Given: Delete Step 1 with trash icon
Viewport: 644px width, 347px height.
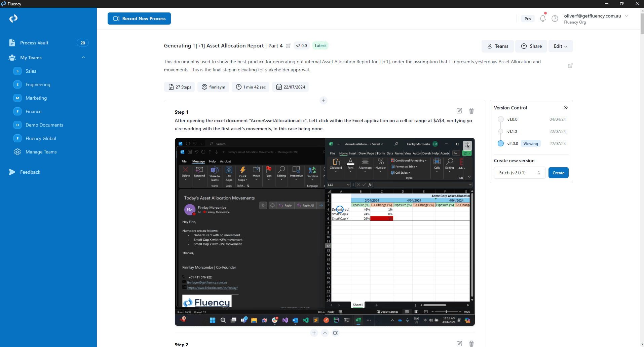Looking at the screenshot, I should click(471, 111).
